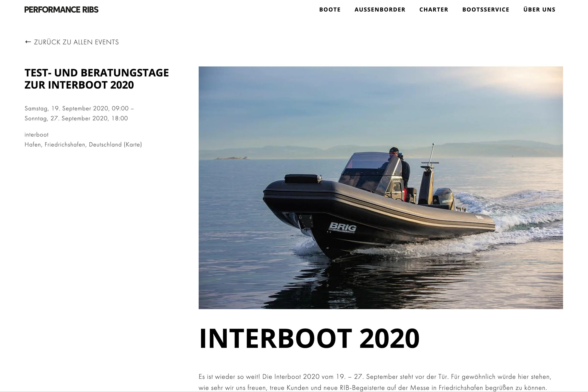Open the Aussenborder menu item
Screen dimensions: 588x392
[380, 10]
